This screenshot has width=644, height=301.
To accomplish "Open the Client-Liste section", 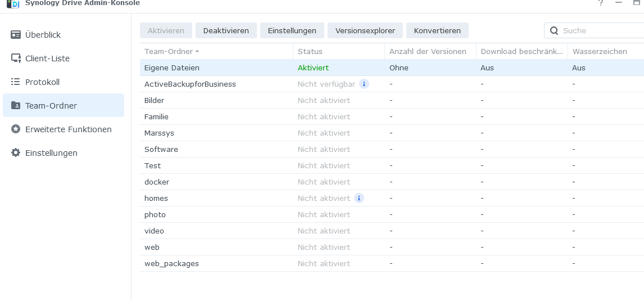I will pyautogui.click(x=64, y=59).
